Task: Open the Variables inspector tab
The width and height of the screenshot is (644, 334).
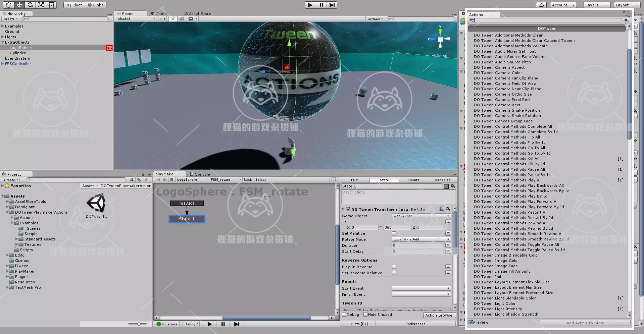Action: [443, 180]
